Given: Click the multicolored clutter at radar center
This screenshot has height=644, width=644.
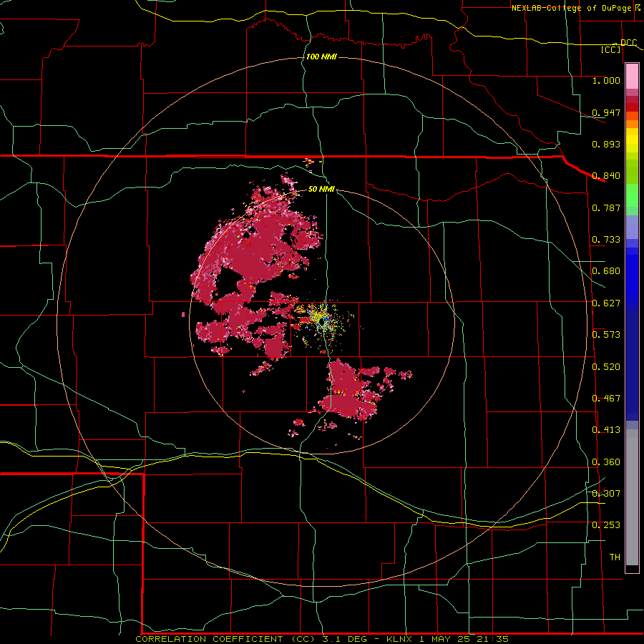Looking at the screenshot, I should [x=323, y=318].
